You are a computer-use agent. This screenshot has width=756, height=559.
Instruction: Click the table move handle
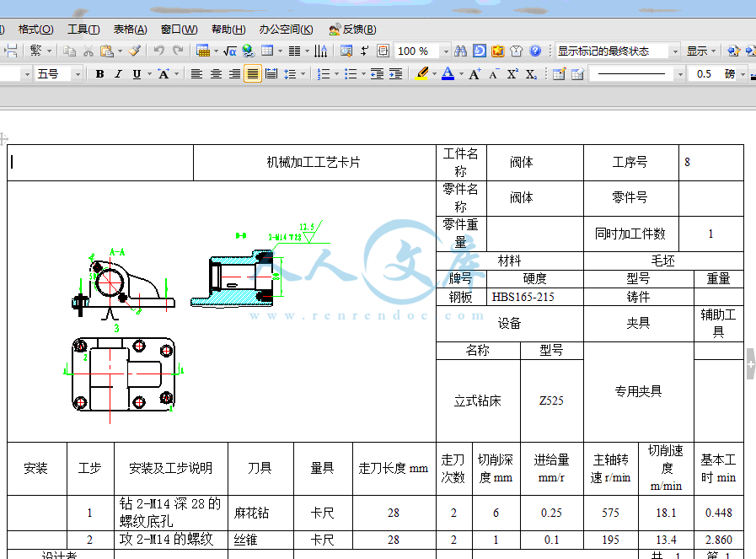pos(3,139)
